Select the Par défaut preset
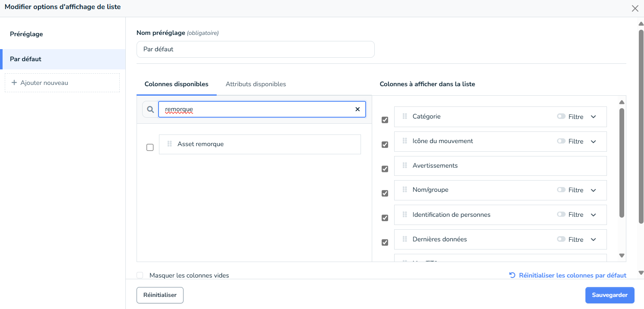 click(x=26, y=59)
